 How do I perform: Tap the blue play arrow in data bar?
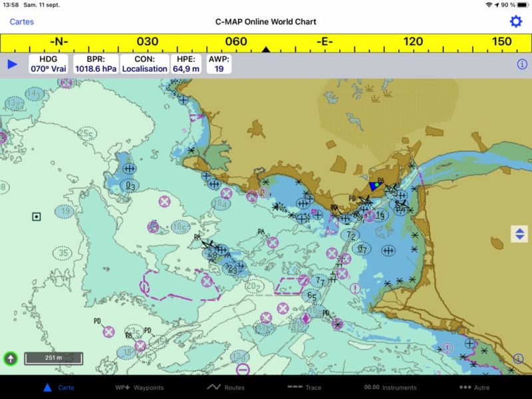point(12,65)
